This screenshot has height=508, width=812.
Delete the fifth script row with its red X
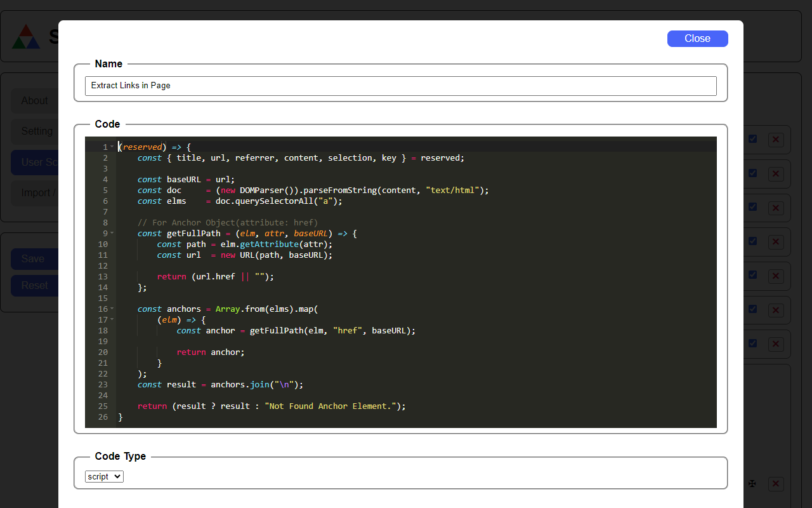[776, 276]
